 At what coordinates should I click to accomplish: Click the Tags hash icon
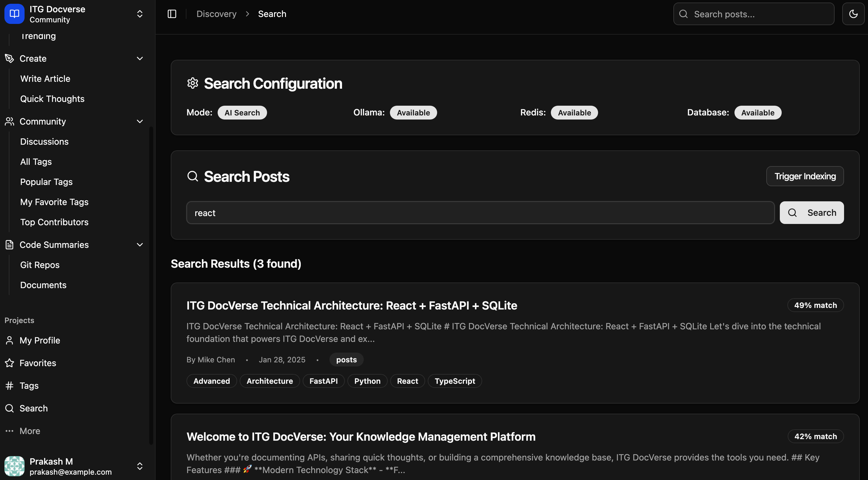point(9,385)
